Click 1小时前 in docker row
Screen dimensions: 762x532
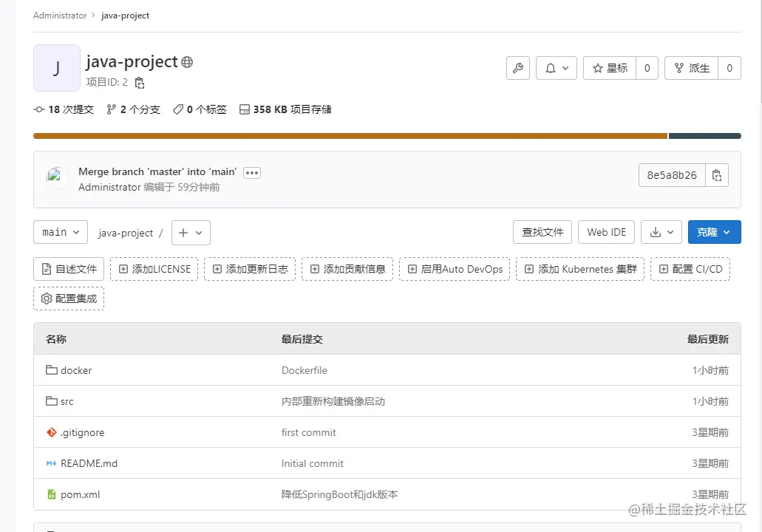click(710, 370)
